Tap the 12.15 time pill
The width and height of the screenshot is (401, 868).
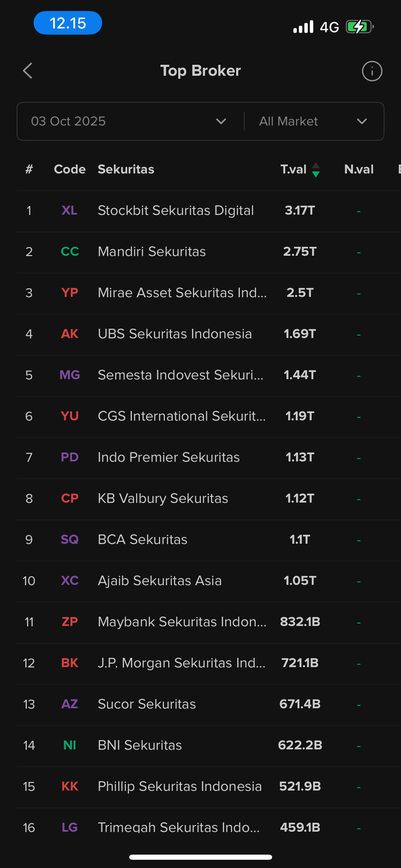pyautogui.click(x=68, y=23)
